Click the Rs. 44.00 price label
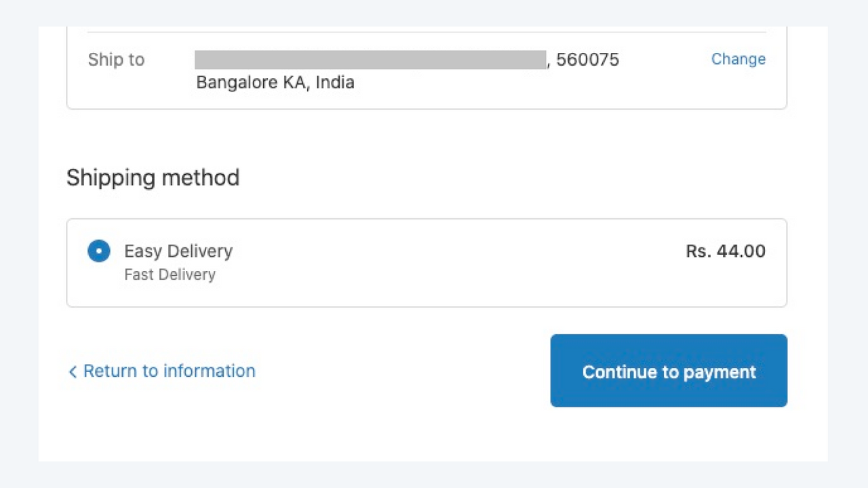The height and width of the screenshot is (488, 868). coord(726,251)
